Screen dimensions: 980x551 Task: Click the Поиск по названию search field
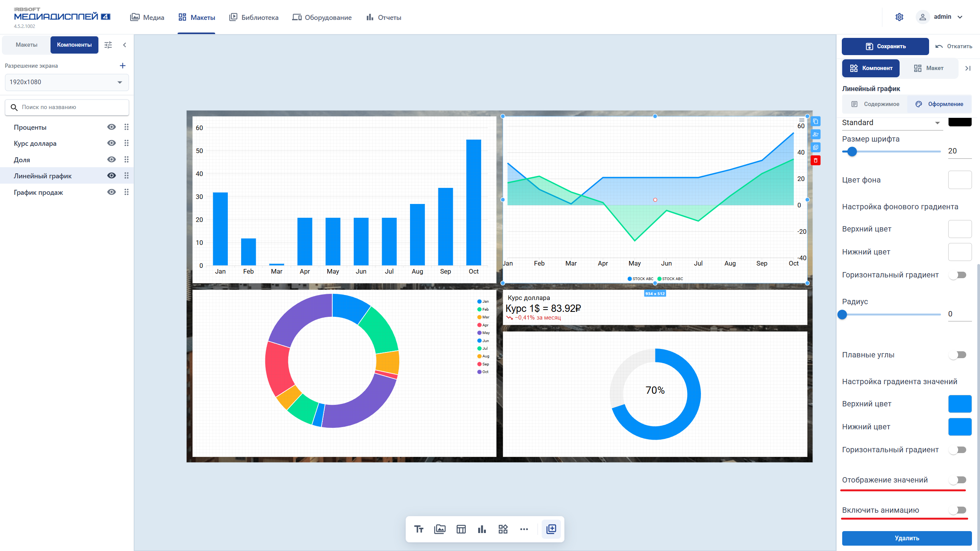[x=67, y=108]
